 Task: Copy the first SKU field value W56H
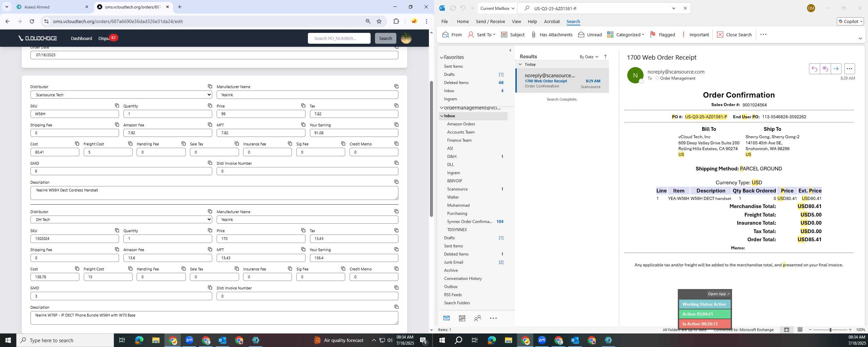click(117, 106)
